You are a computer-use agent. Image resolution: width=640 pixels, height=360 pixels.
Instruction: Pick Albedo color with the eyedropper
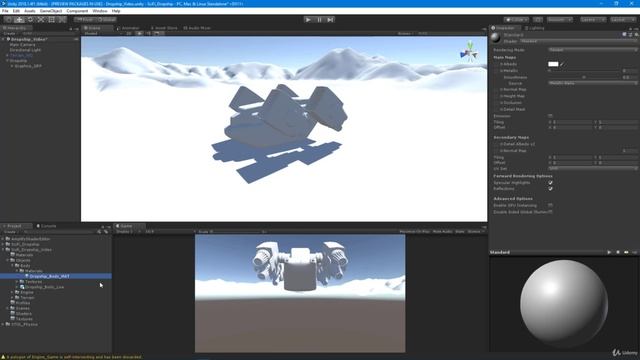click(562, 64)
